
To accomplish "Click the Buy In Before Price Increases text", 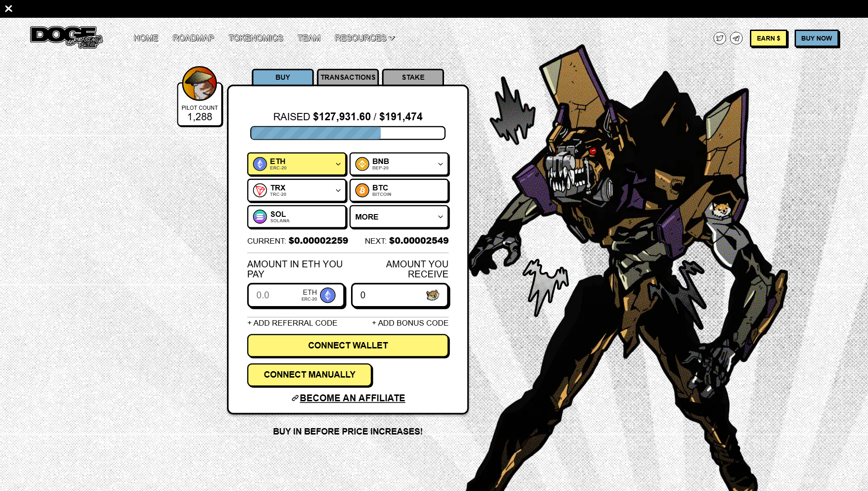I will [x=348, y=431].
